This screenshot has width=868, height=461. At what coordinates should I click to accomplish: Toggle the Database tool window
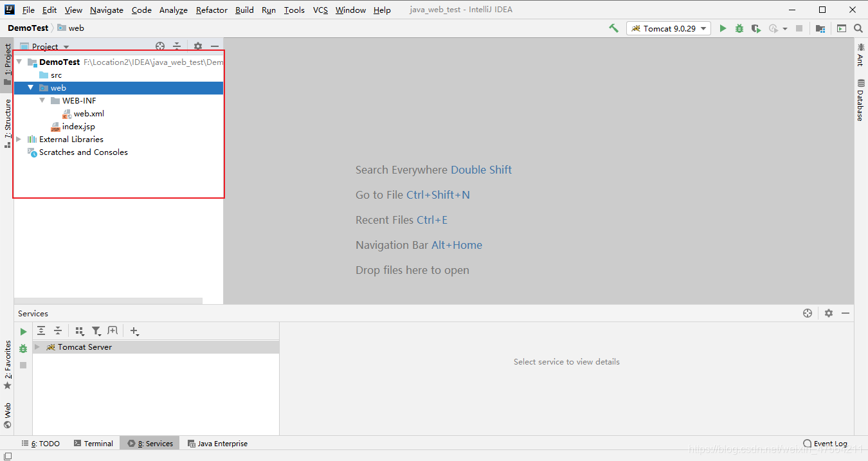coord(860,100)
